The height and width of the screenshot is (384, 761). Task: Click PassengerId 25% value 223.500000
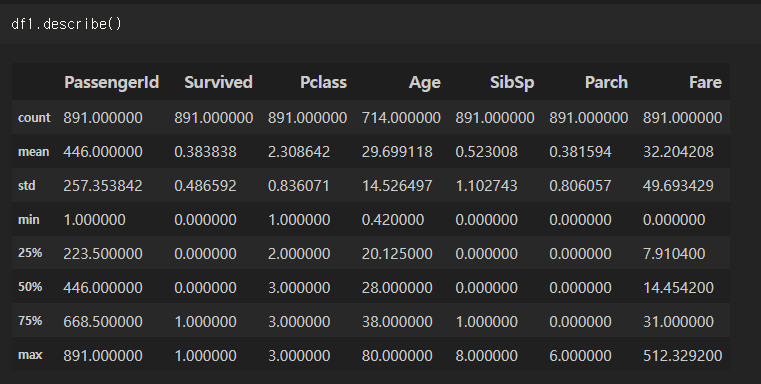click(103, 253)
